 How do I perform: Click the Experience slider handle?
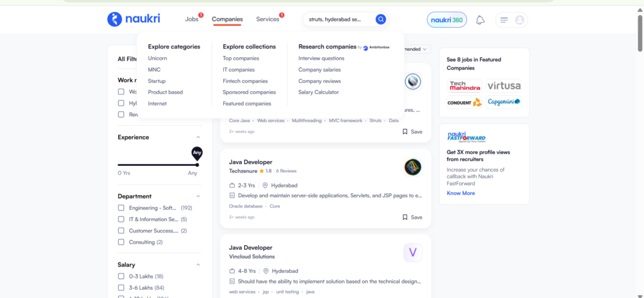click(197, 165)
